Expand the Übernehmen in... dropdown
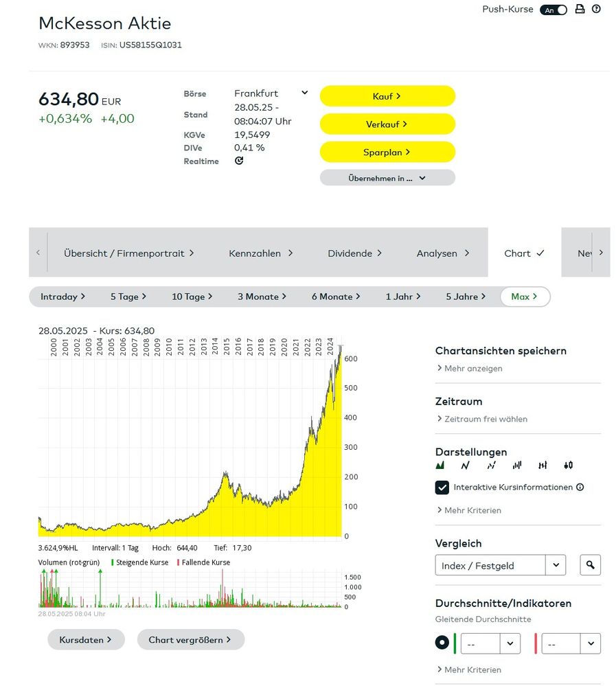Viewport: 616px width, 686px height. 387,178
